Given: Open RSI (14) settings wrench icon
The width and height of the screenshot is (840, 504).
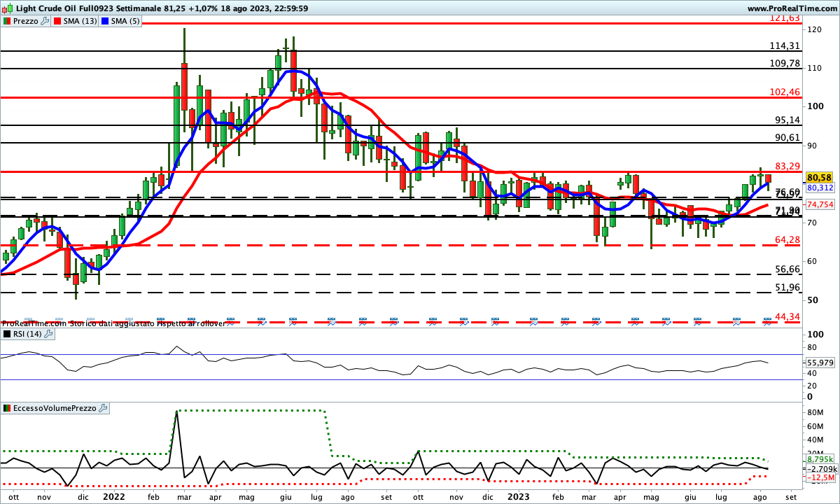Looking at the screenshot, I should pos(48,334).
